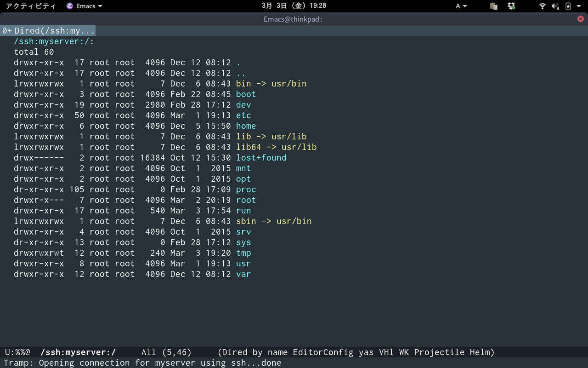
Task: Open the srv directory
Action: pyautogui.click(x=243, y=232)
